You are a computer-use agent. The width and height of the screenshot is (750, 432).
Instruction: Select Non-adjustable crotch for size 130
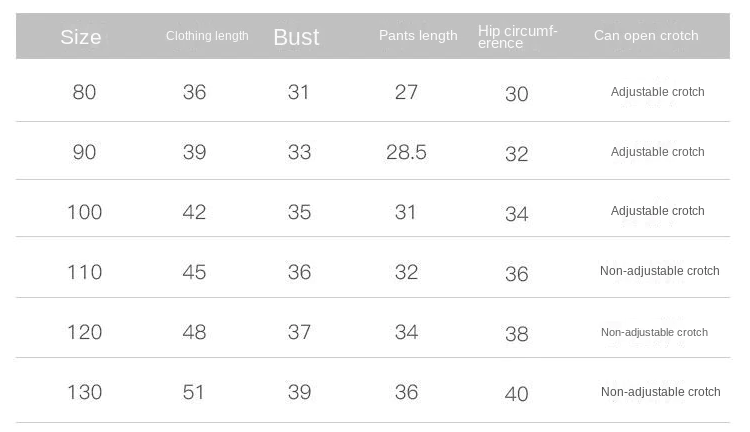click(x=660, y=392)
